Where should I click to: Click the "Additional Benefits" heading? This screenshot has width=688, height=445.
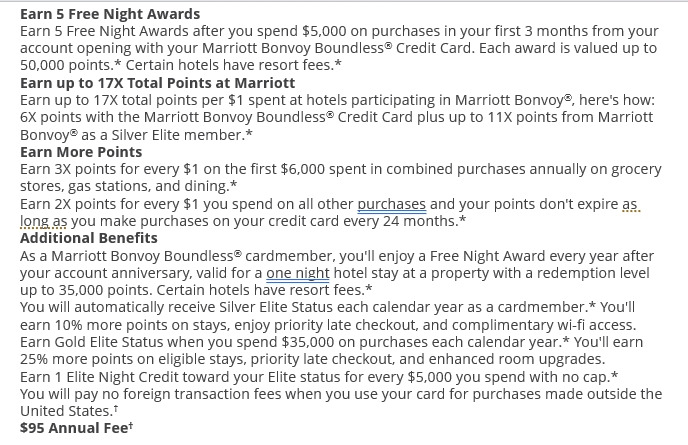coord(88,238)
